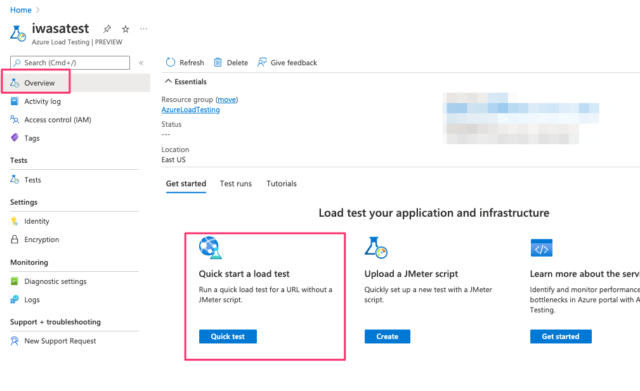Screen dimensions: 640x391
Task: Click the Logs icon
Action: [x=14, y=299]
